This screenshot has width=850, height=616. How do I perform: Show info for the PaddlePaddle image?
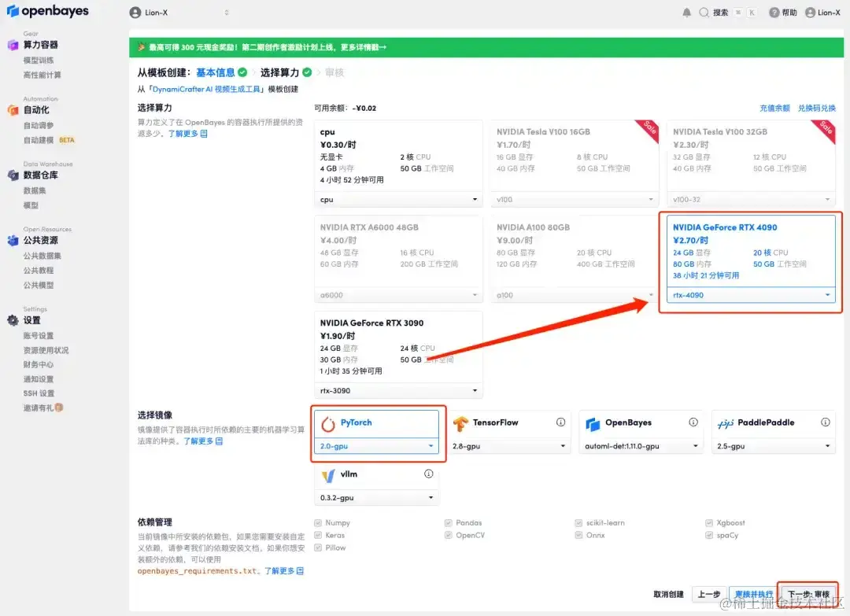point(825,422)
